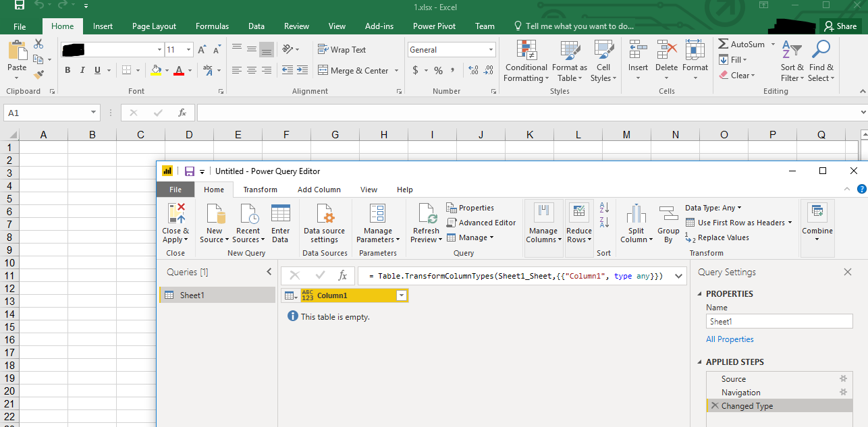The image size is (868, 427).
Task: Open Data source settings
Action: (x=325, y=223)
